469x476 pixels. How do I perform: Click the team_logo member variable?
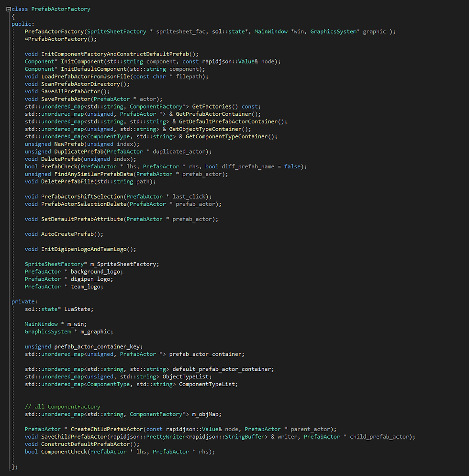(85, 287)
